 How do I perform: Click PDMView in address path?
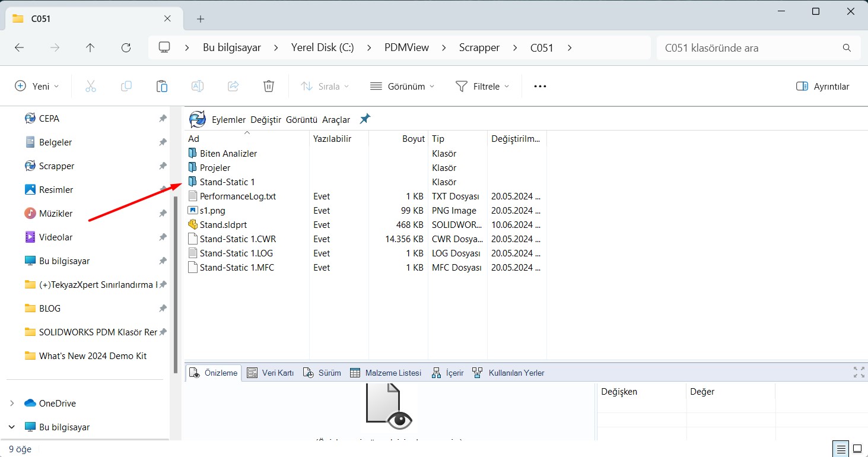pos(406,48)
